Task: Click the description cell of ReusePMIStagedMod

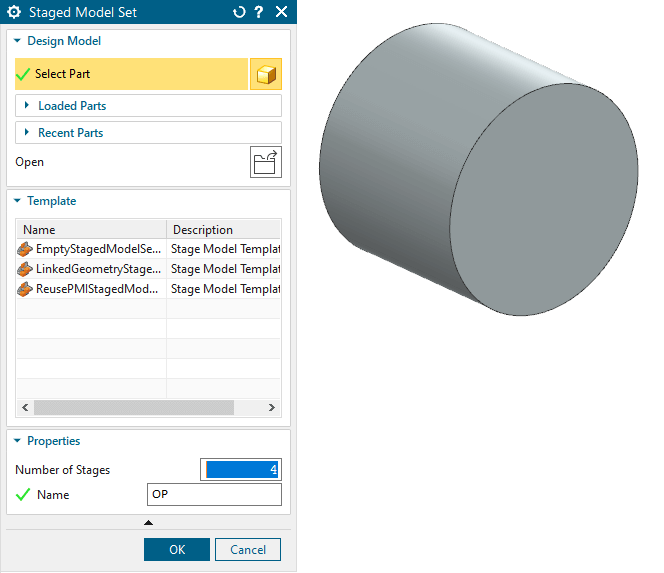Action: [224, 288]
